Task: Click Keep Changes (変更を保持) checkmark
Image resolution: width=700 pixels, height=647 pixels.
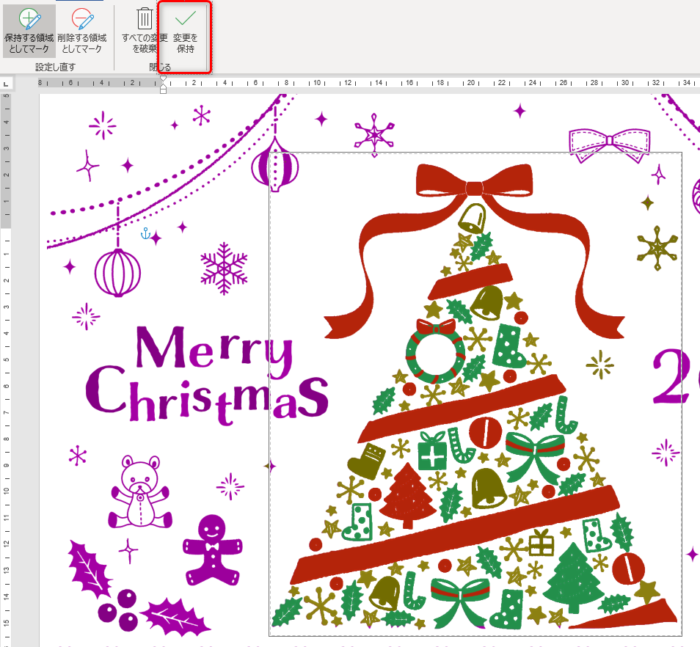Action: pyautogui.click(x=185, y=31)
